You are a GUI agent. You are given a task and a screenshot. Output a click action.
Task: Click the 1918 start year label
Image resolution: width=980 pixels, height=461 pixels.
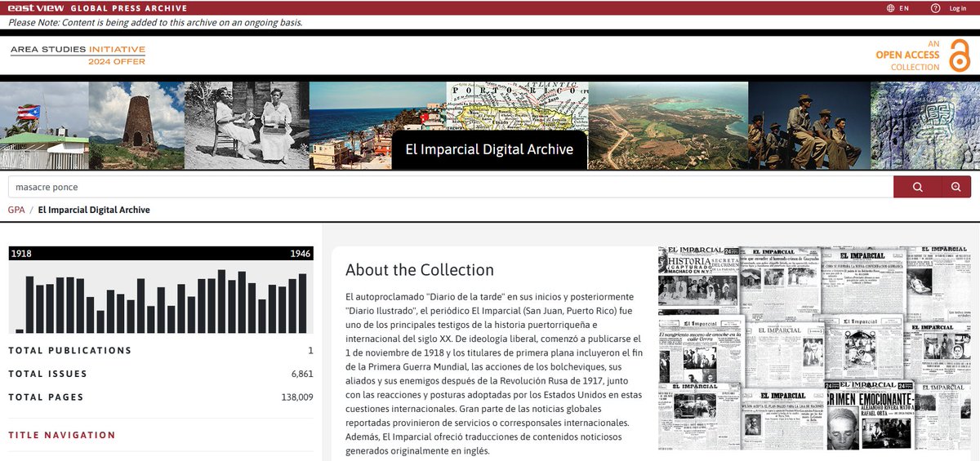(x=22, y=254)
